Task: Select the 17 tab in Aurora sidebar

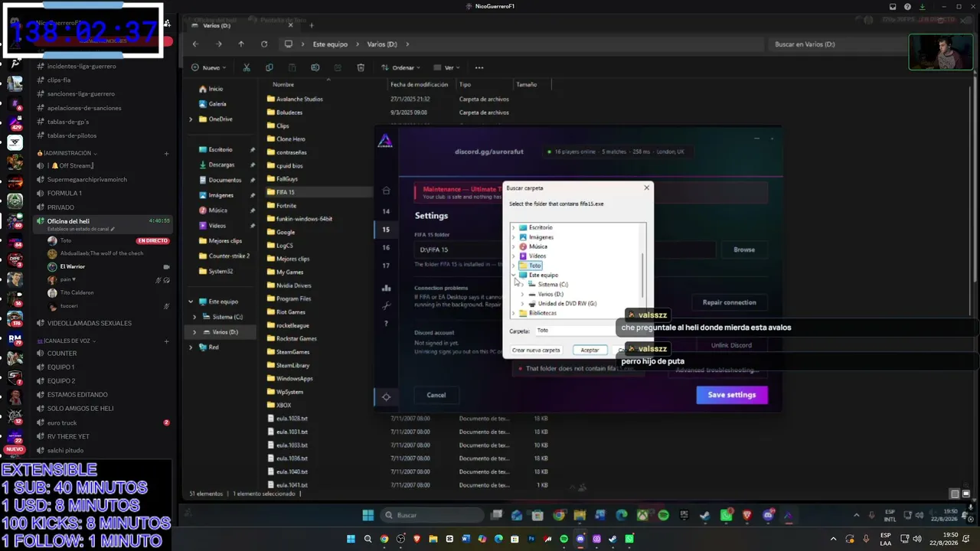Action: click(386, 266)
